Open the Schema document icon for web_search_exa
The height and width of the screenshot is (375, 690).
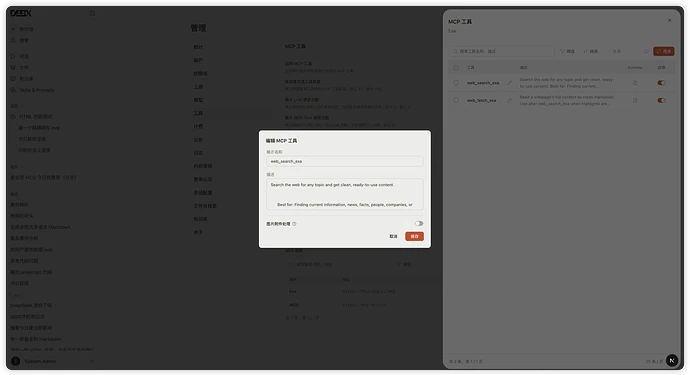click(635, 83)
